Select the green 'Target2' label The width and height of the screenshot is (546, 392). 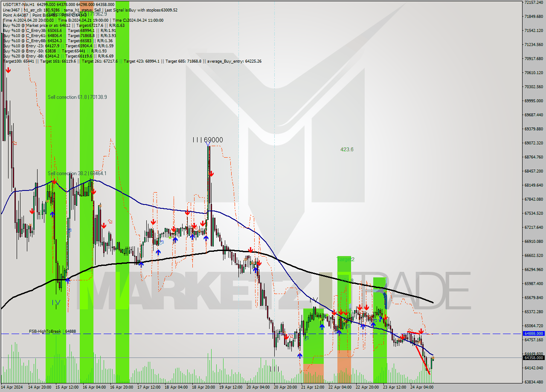point(346,259)
